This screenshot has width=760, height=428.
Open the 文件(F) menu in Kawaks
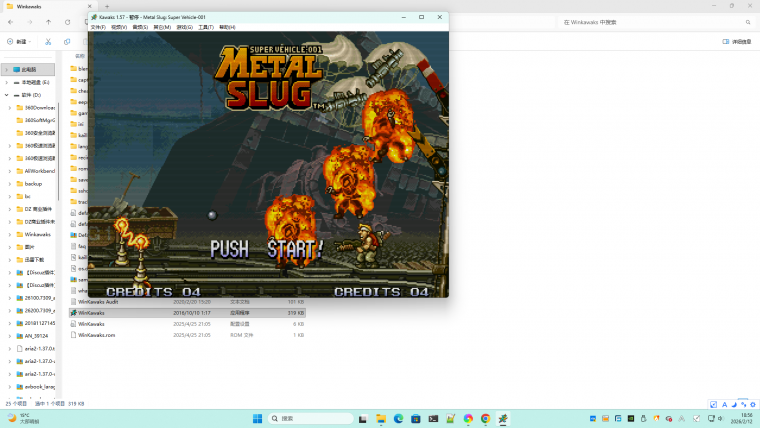[x=98, y=27]
